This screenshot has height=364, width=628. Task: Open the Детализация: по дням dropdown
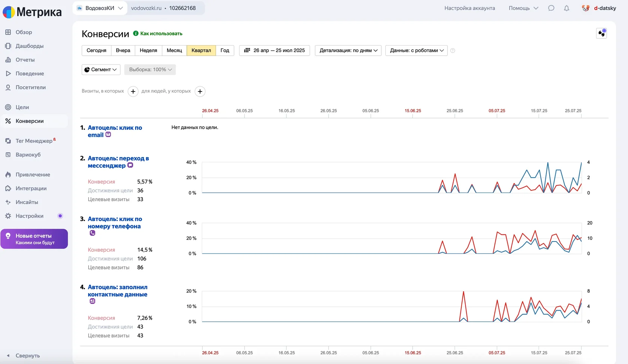348,50
